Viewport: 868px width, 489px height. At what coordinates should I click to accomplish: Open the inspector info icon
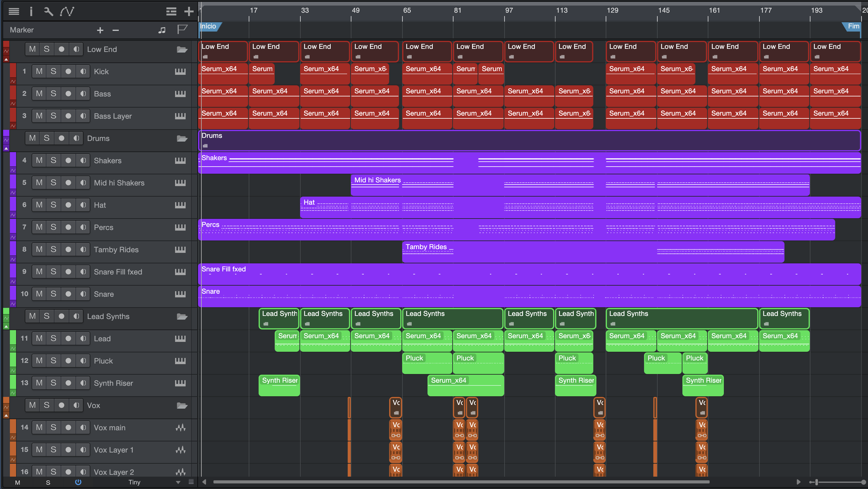click(x=31, y=11)
